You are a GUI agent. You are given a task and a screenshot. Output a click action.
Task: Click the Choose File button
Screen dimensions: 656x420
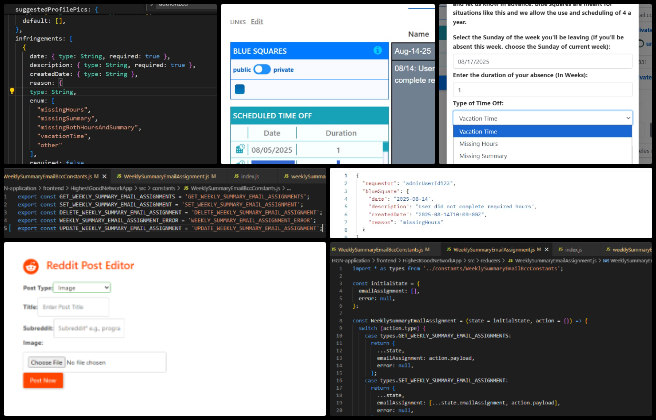(46, 362)
